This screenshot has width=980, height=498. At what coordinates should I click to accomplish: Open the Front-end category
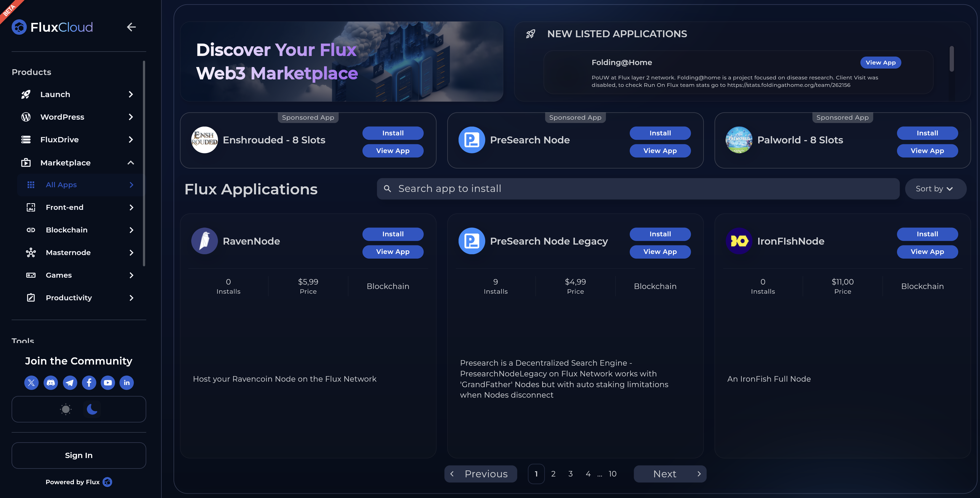pyautogui.click(x=80, y=207)
